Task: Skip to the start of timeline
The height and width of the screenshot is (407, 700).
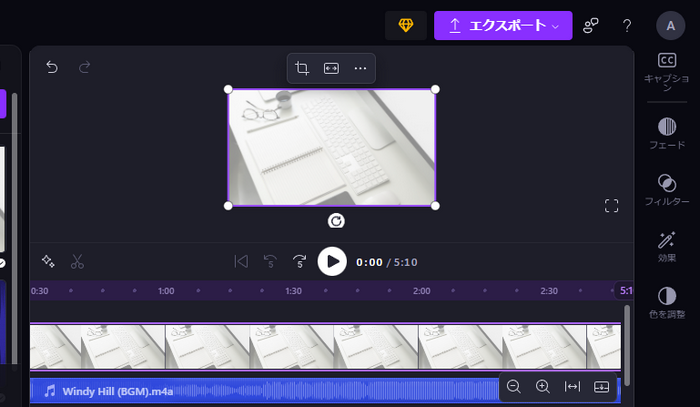Action: pyautogui.click(x=241, y=262)
